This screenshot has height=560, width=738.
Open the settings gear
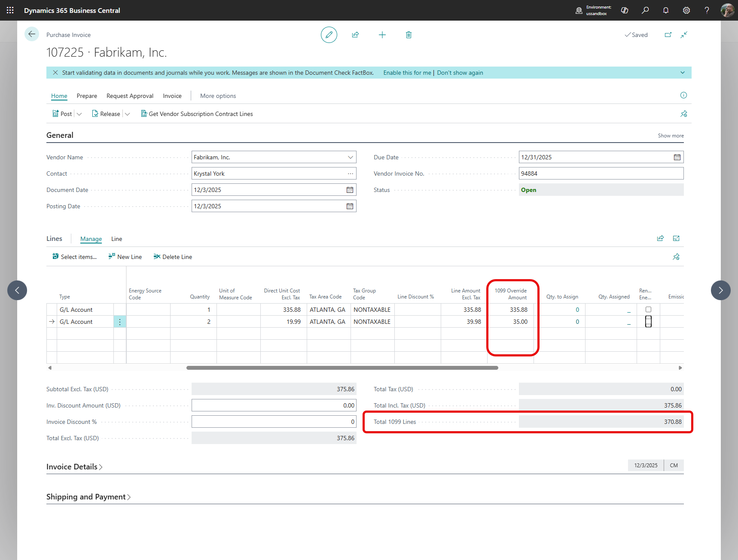(686, 10)
